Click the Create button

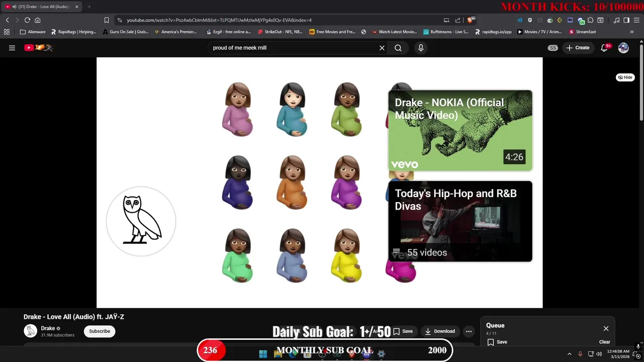pos(578,48)
